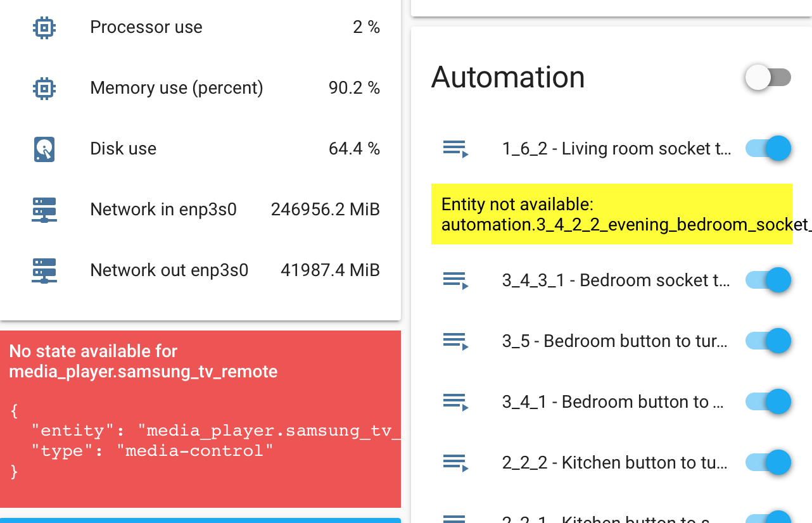
Task: Turn off the Living room socket automation
Action: coord(768,148)
